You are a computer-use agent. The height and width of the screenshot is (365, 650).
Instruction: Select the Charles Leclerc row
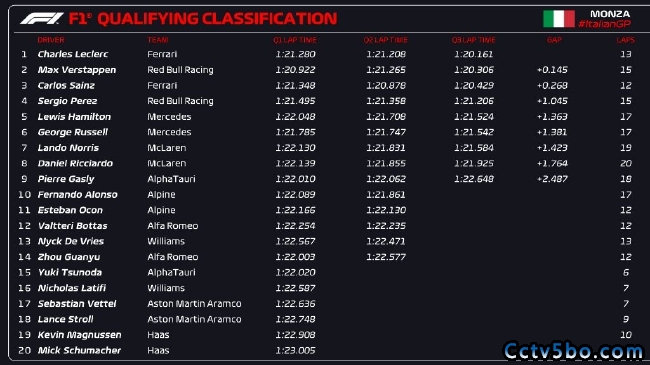tap(327, 54)
